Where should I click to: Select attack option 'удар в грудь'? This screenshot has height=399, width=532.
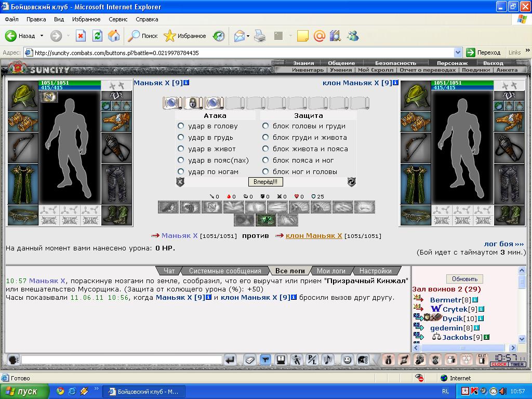(x=181, y=137)
